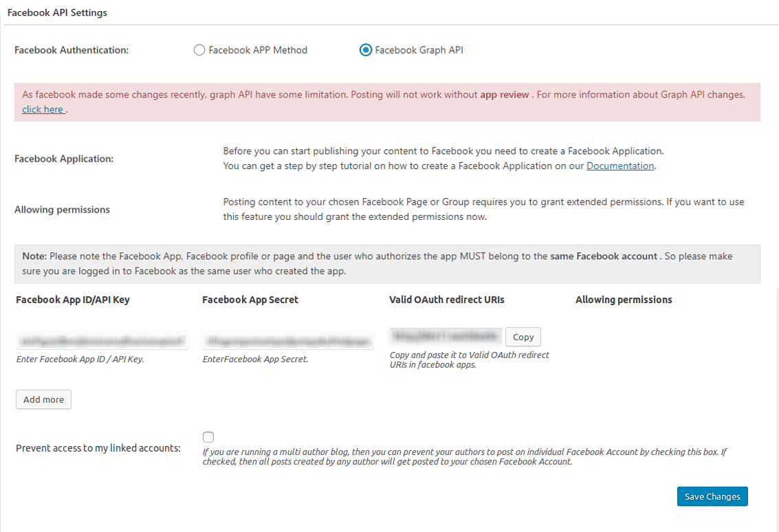Click into the Facebook App Secret field
Viewport: 779px width, 532px height.
pos(288,340)
